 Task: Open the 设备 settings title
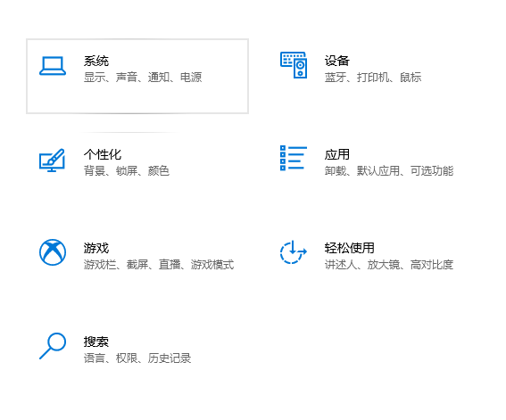tap(337, 61)
